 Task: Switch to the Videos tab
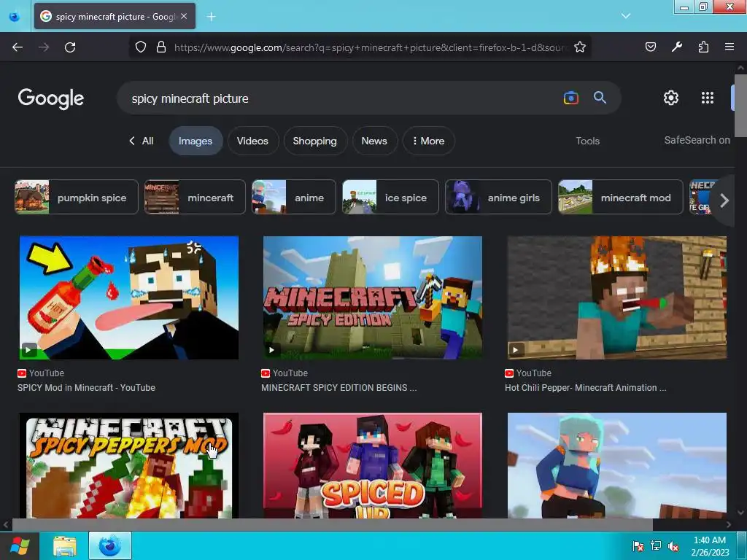click(x=252, y=141)
